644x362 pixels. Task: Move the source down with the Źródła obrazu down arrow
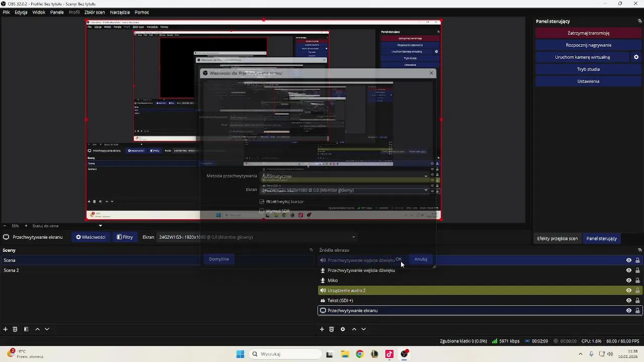tap(363, 329)
